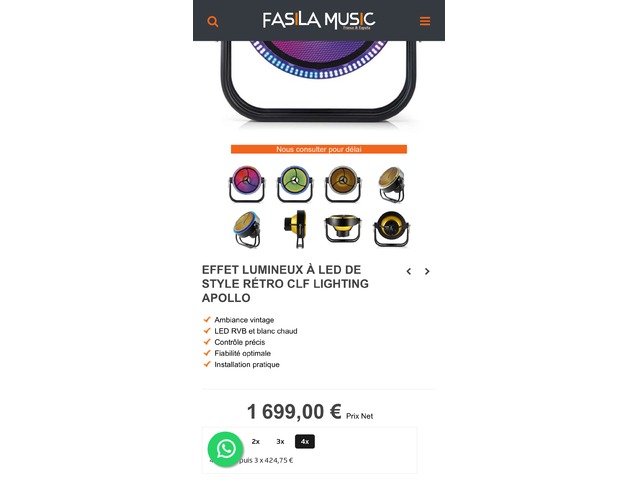Open the search magnifier icon

coord(213,21)
